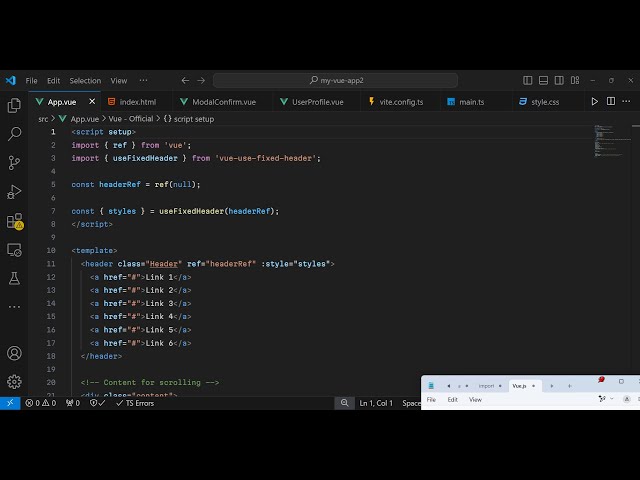The width and height of the screenshot is (640, 480).
Task: Expand the additional menu items ellipsis
Action: click(143, 81)
